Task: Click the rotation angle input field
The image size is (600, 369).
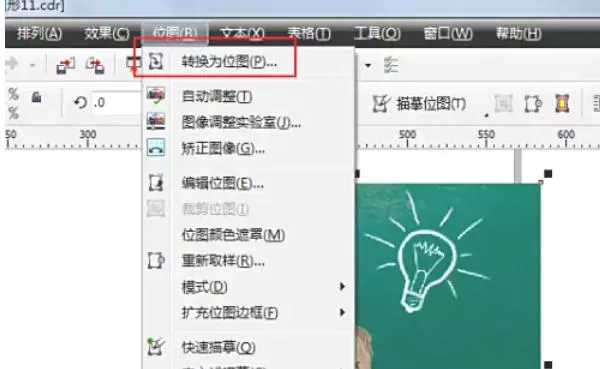Action: (x=116, y=103)
